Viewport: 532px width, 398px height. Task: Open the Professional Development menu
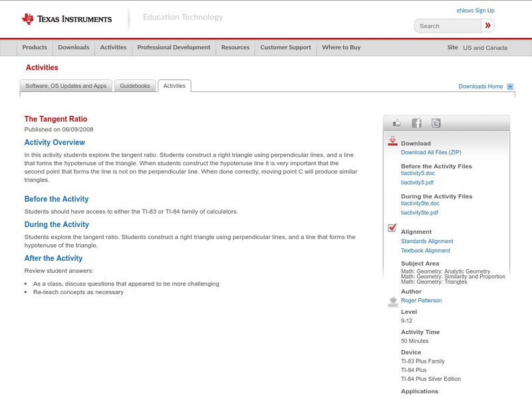click(x=174, y=47)
